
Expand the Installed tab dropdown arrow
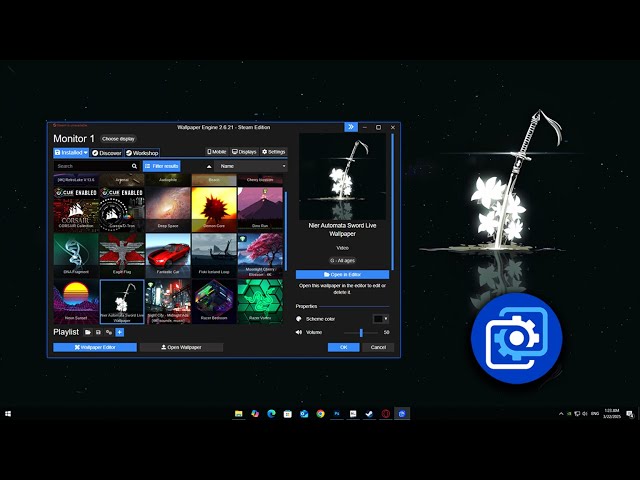(86, 152)
